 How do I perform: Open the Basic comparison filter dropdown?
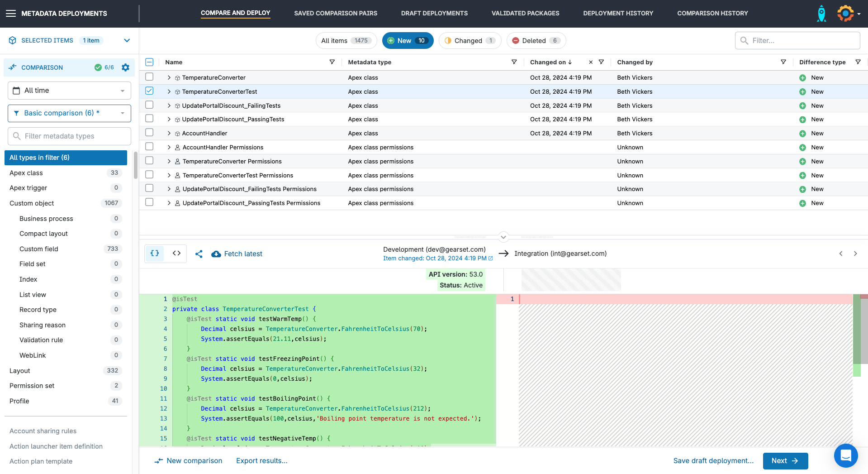click(x=69, y=113)
